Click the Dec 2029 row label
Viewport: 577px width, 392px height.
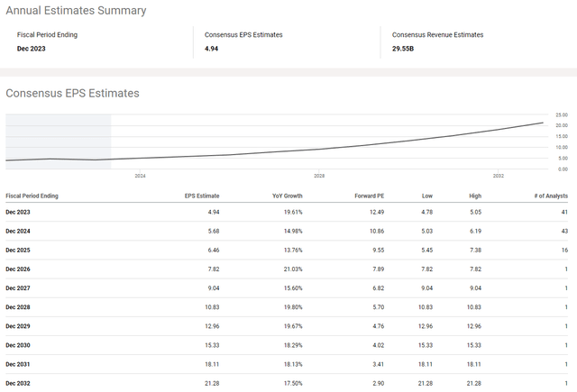click(x=18, y=324)
